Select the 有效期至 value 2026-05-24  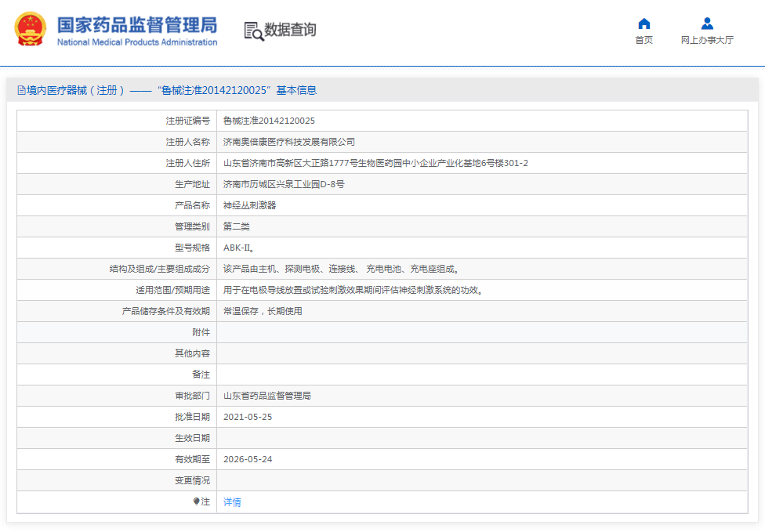coord(247,459)
